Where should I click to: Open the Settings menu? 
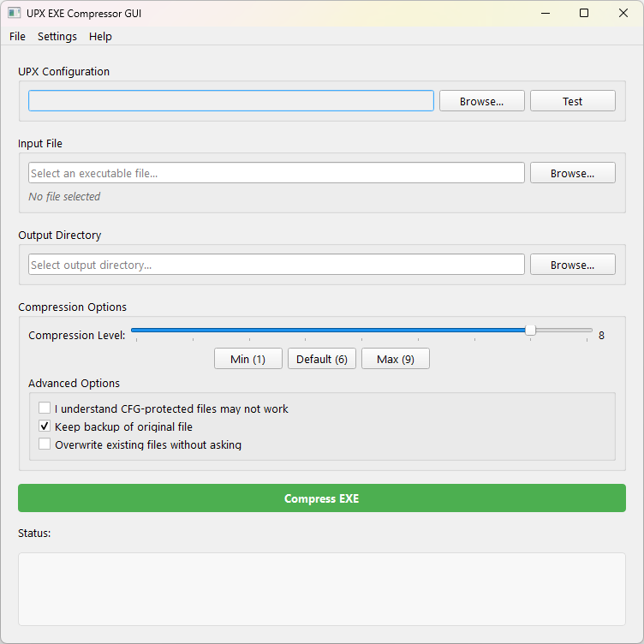coord(57,37)
